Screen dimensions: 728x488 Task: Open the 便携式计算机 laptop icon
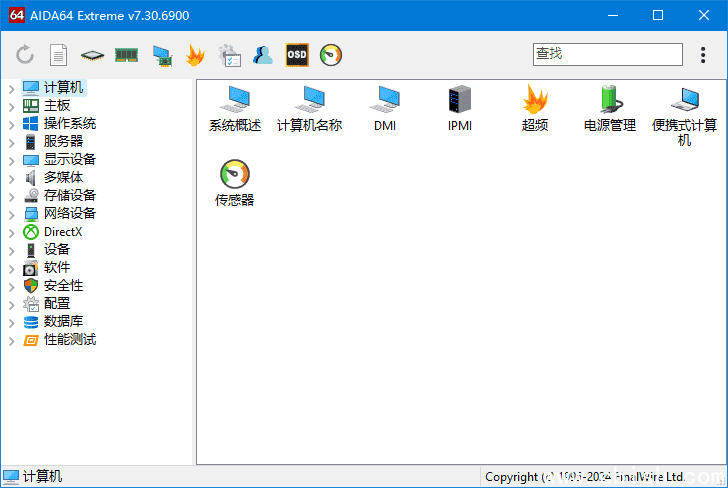pyautogui.click(x=684, y=116)
